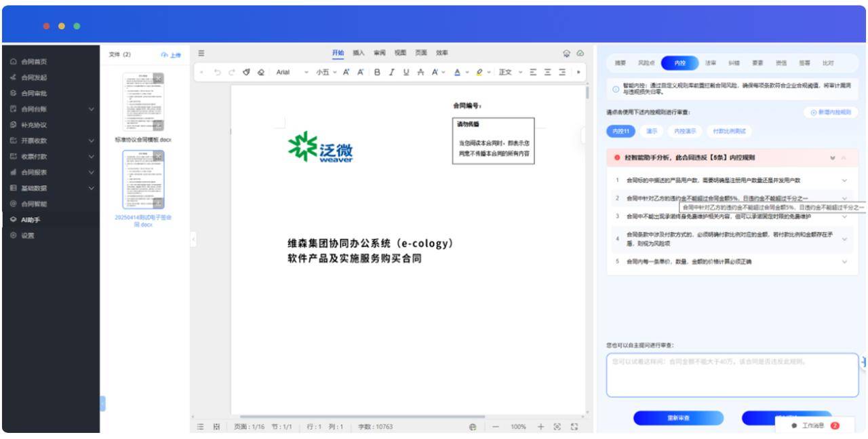Select the 内控演示 rule set chip

pyautogui.click(x=684, y=131)
